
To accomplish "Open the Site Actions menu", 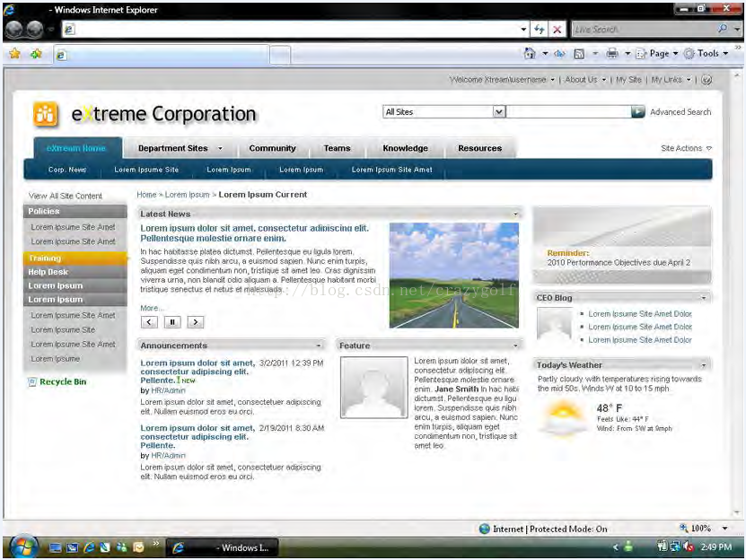I will (x=686, y=148).
